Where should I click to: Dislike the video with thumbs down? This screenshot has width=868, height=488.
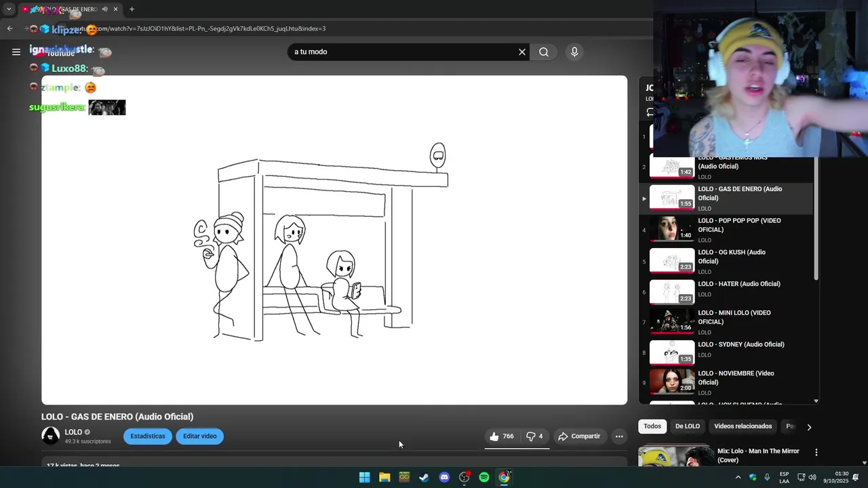coord(534,436)
